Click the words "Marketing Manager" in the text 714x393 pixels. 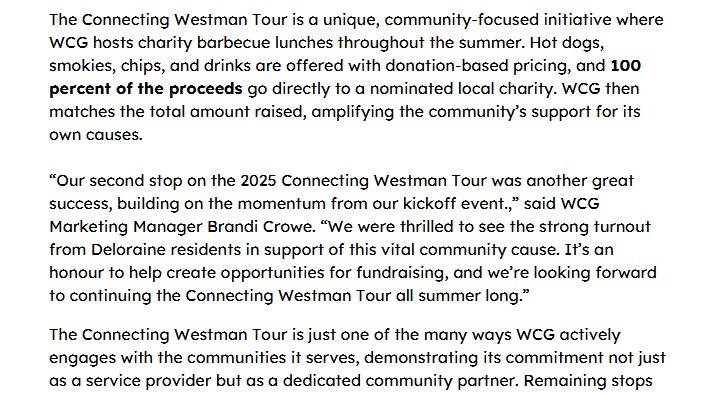pyautogui.click(x=126, y=227)
